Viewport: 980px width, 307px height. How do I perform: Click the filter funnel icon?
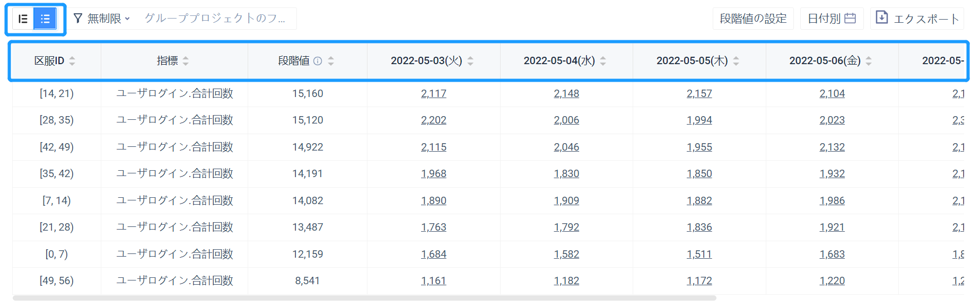click(x=78, y=19)
